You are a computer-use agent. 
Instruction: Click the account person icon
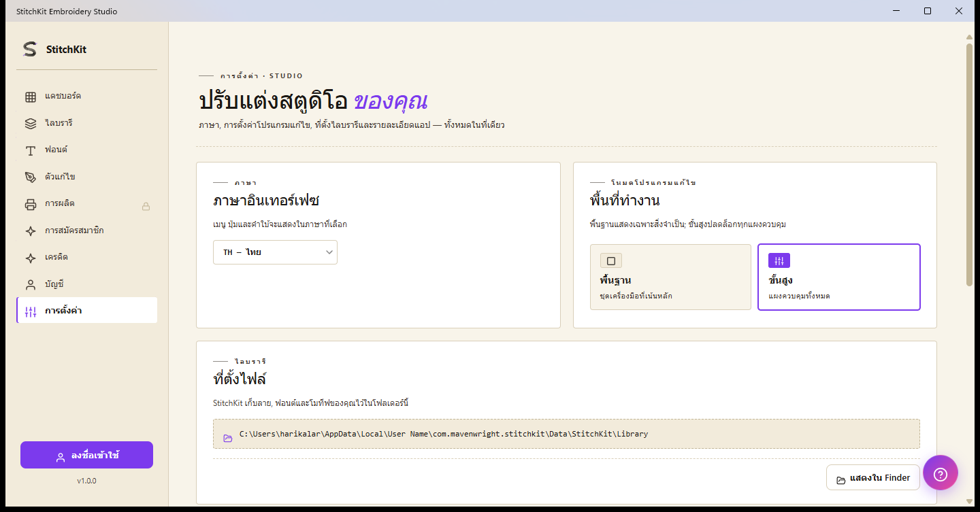click(x=31, y=284)
